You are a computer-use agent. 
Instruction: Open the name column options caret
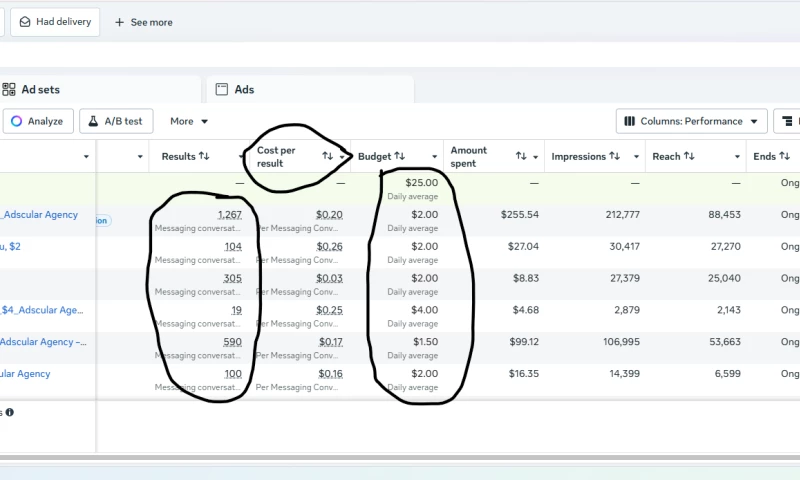pos(86,157)
